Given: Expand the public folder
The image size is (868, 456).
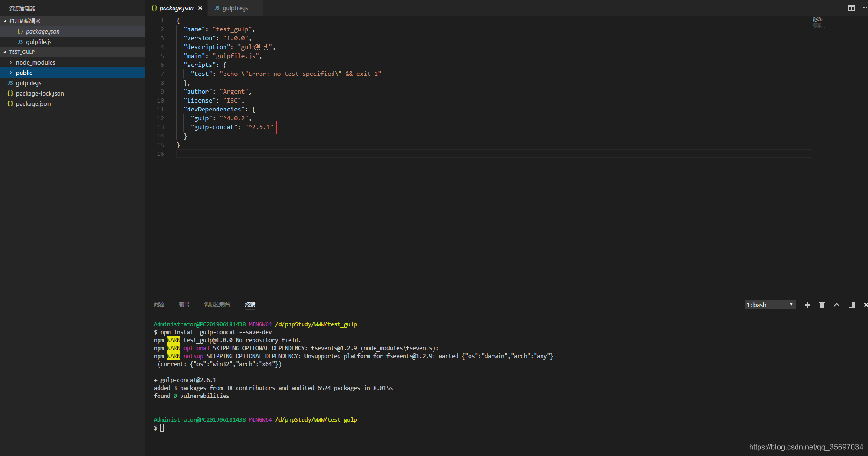Looking at the screenshot, I should 11,73.
